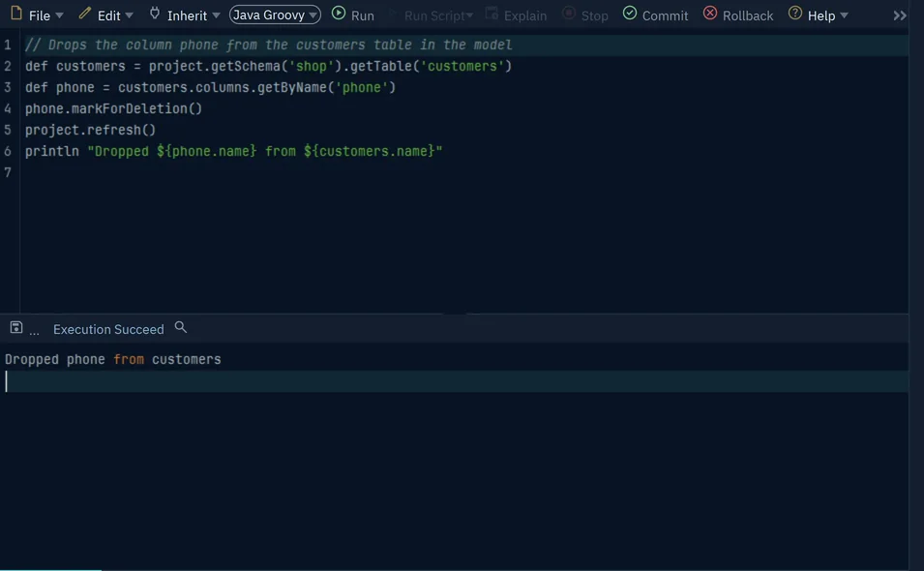Expand the Run Script dropdown arrow
This screenshot has width=924, height=571.
pyautogui.click(x=469, y=15)
